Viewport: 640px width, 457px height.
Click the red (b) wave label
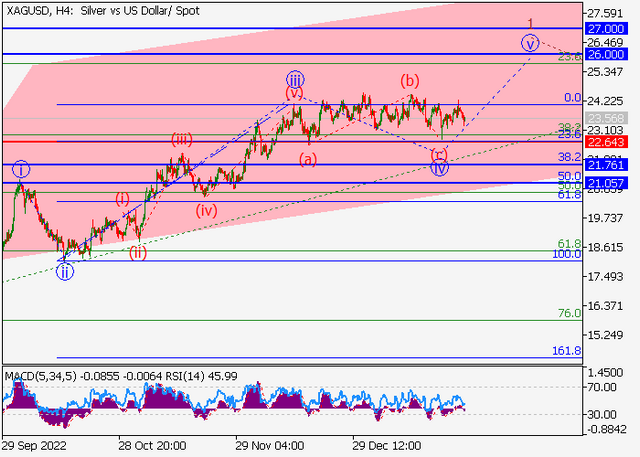point(409,81)
